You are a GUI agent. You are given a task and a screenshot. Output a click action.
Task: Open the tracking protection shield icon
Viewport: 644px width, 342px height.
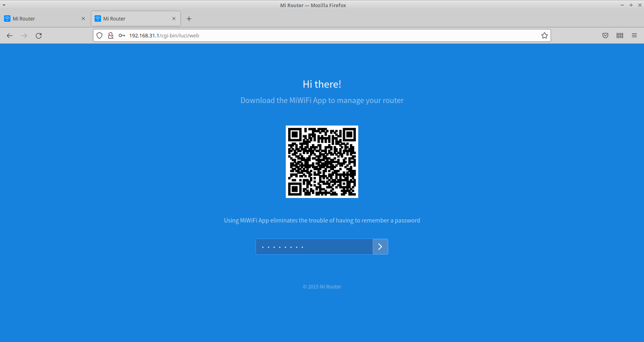99,35
